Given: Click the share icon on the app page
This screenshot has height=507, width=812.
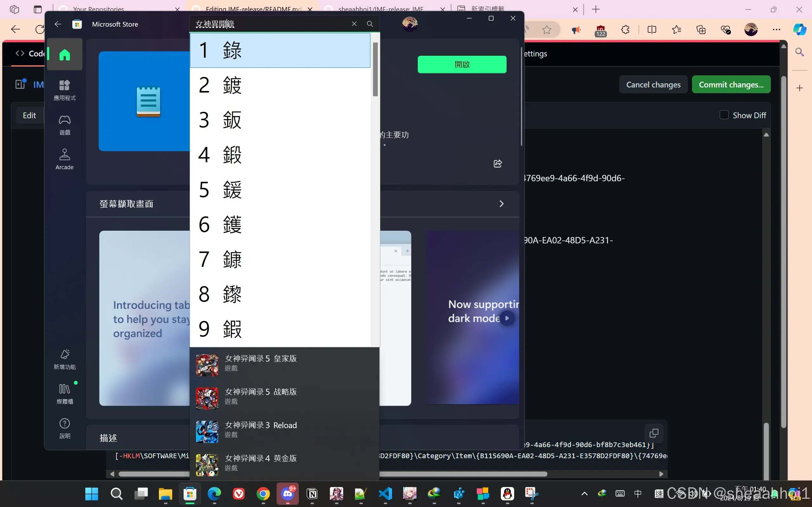Looking at the screenshot, I should tap(498, 164).
